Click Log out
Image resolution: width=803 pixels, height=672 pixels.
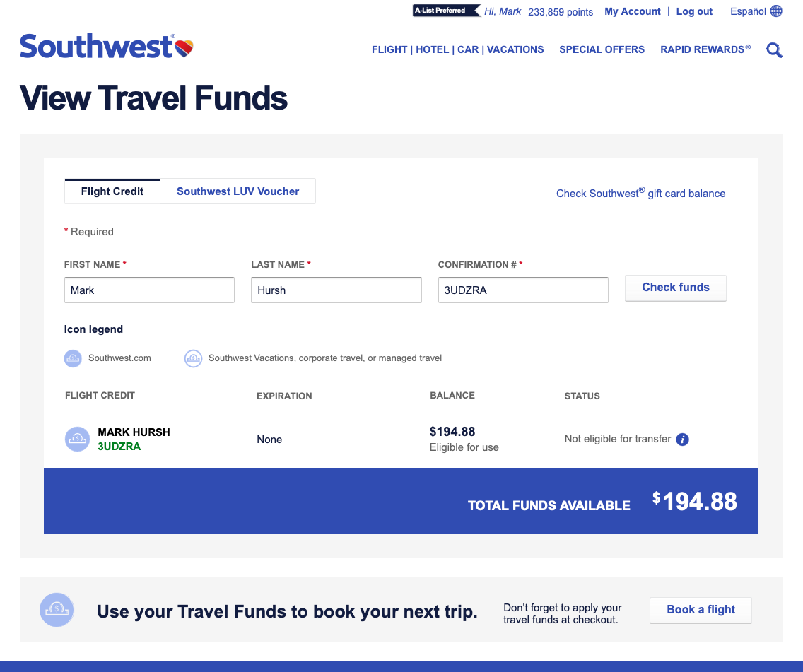(693, 11)
